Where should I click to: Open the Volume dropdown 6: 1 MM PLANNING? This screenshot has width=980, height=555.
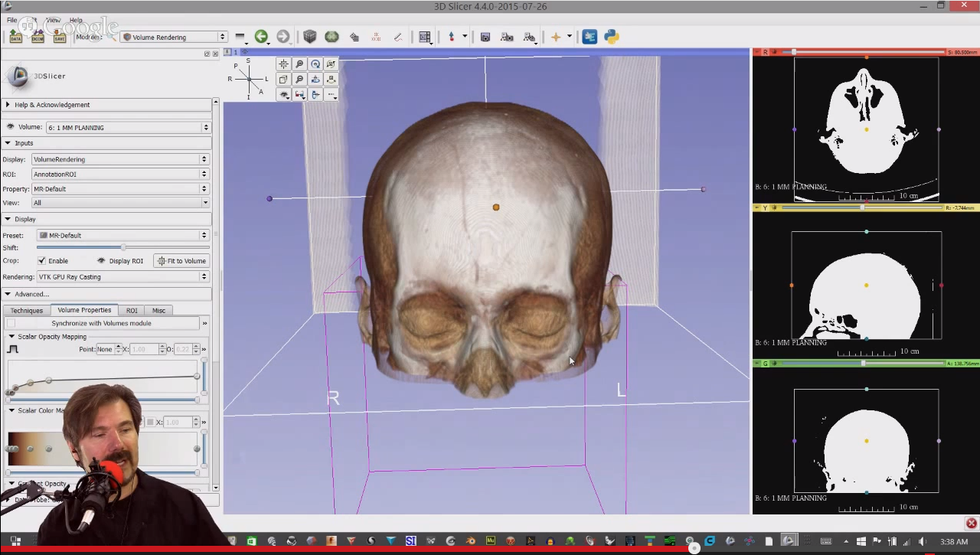tap(127, 127)
